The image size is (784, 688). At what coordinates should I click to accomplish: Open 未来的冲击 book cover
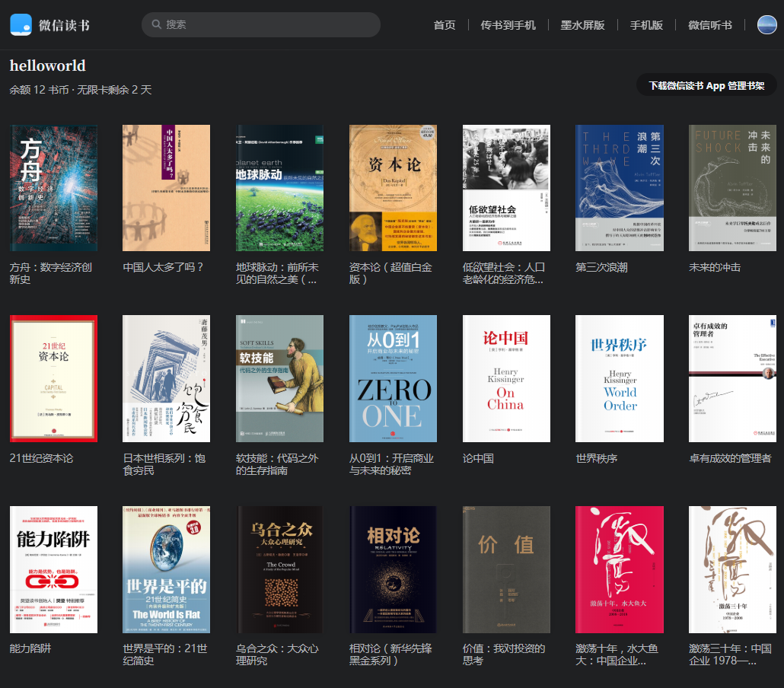pyautogui.click(x=732, y=188)
